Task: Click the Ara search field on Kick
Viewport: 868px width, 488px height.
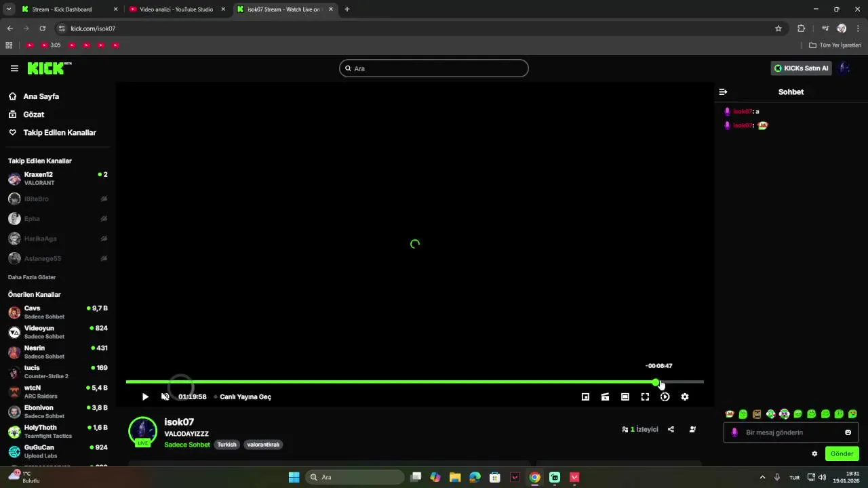Action: [434, 68]
